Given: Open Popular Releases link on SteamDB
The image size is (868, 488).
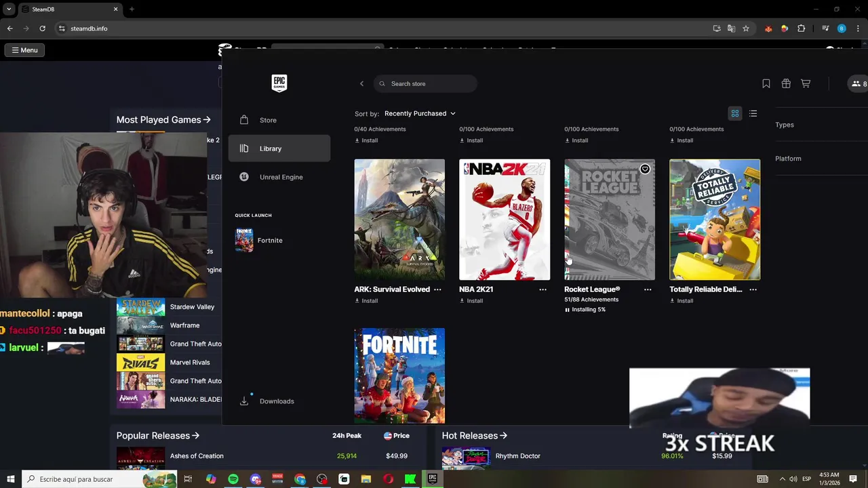Looking at the screenshot, I should point(158,436).
